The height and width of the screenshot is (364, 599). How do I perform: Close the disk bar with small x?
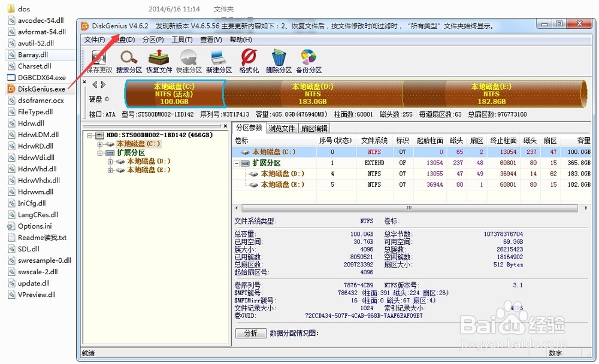pyautogui.click(x=84, y=82)
